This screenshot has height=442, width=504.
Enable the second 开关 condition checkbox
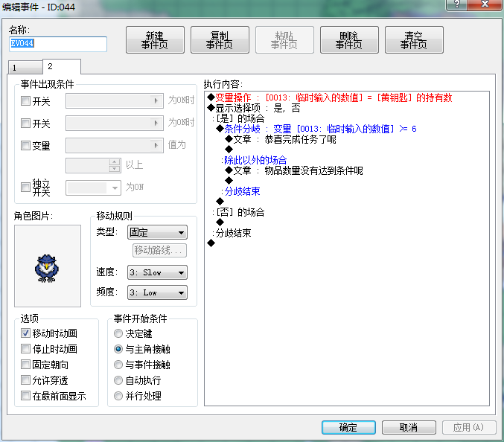click(x=25, y=123)
